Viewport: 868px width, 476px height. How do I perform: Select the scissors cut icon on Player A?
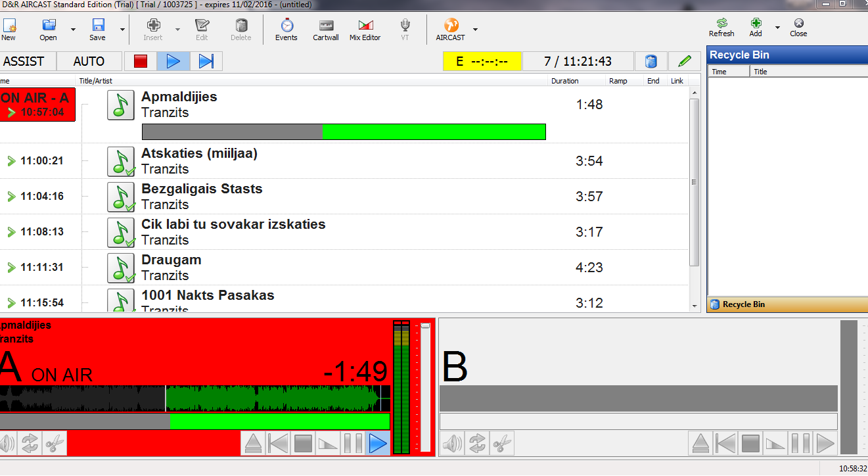(x=54, y=444)
